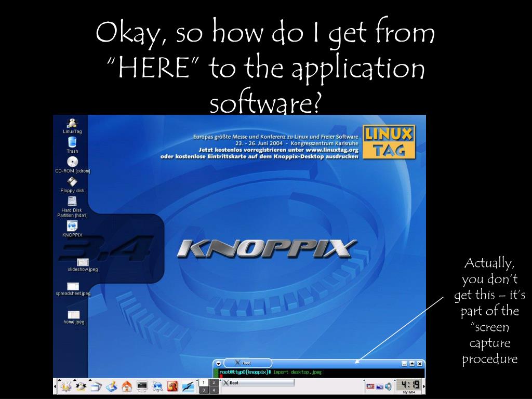Image resolution: width=532 pixels, height=399 pixels.
Task: Click the Show Desktop panel icon
Action: (112, 386)
